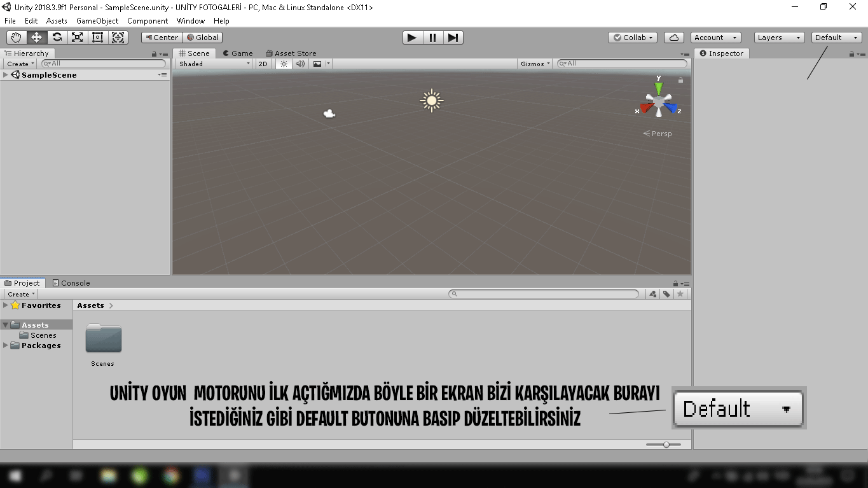Select the Scale tool

pos(77,38)
